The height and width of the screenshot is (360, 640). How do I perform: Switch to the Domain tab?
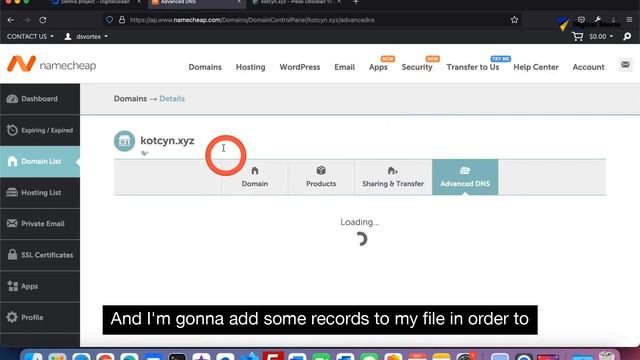point(255,177)
